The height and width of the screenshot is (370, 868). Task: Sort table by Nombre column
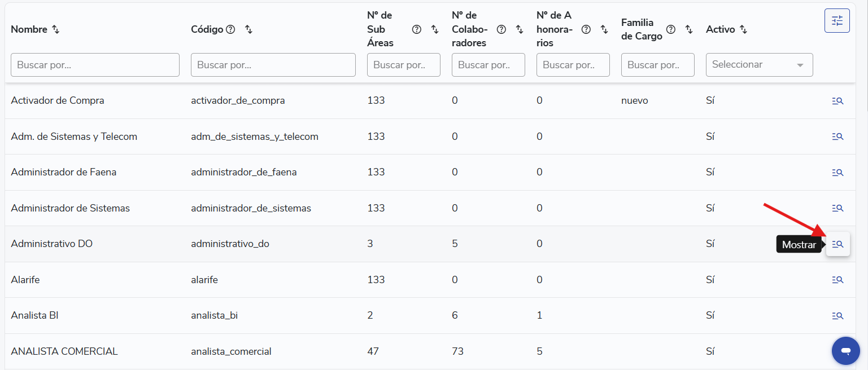coord(55,29)
